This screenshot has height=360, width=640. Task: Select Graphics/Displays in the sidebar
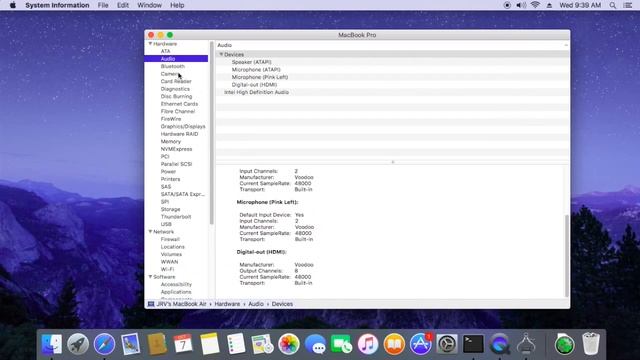(x=183, y=127)
